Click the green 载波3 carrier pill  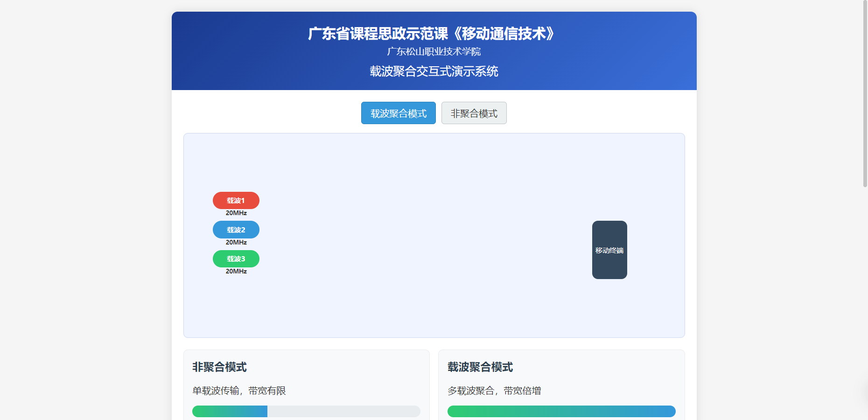tap(236, 259)
